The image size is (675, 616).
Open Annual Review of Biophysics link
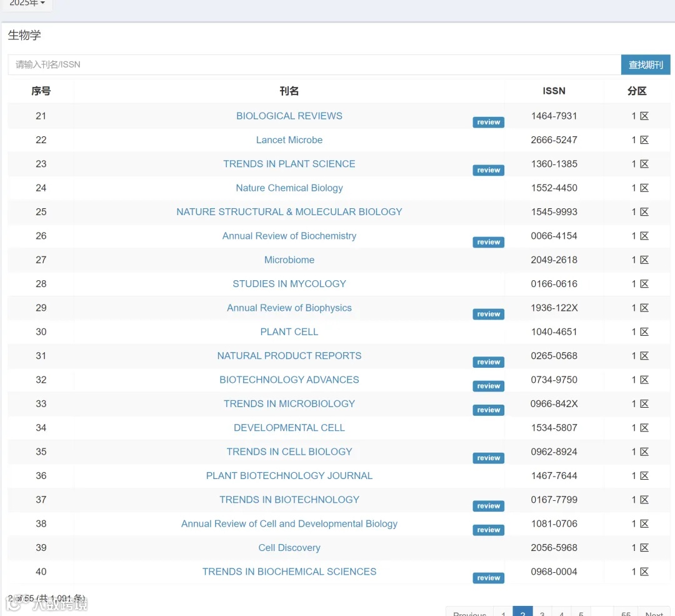pos(289,308)
